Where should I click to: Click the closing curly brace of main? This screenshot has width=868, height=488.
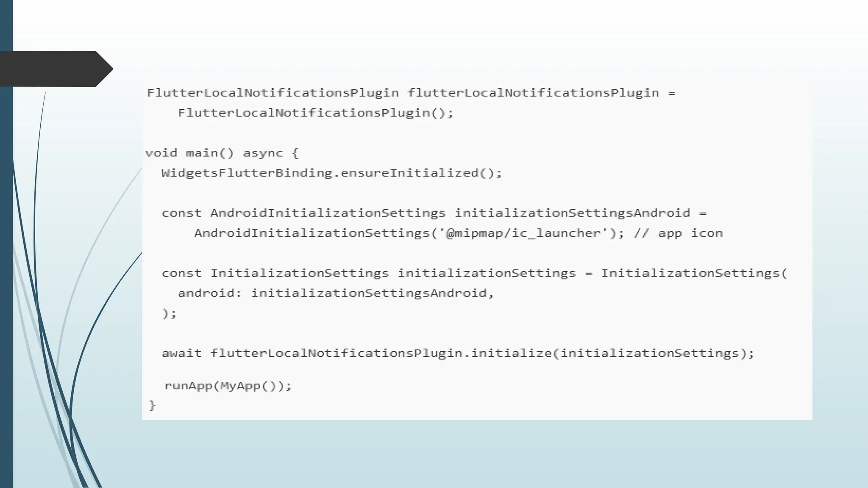click(x=153, y=406)
